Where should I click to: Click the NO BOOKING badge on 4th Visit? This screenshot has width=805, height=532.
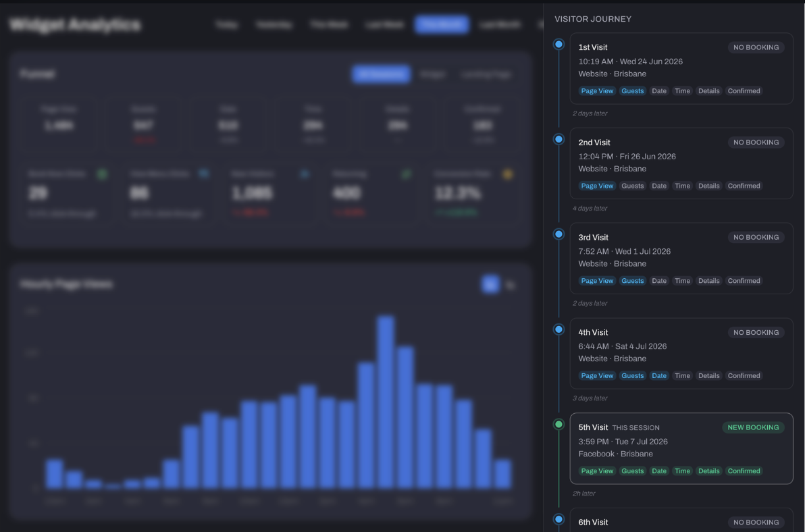pos(756,332)
